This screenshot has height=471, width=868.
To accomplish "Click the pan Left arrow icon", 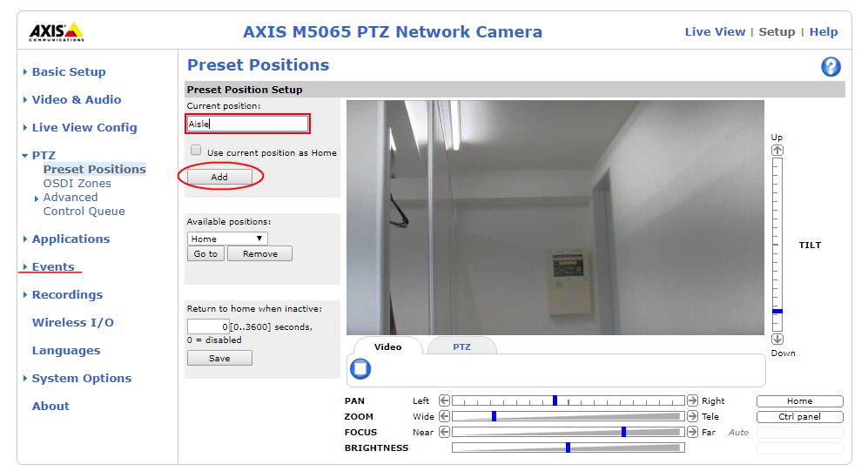I will pyautogui.click(x=444, y=400).
